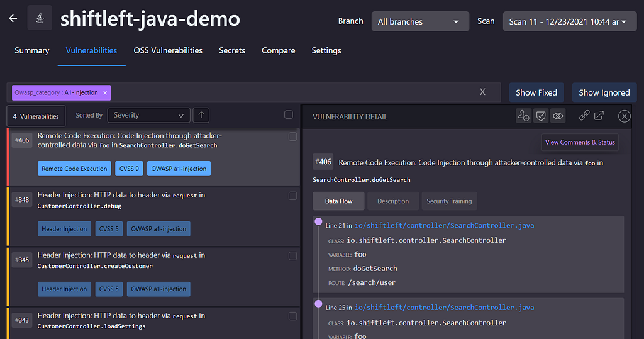This screenshot has width=644, height=339.
Task: Check the box for vulnerability #406
Action: [292, 136]
